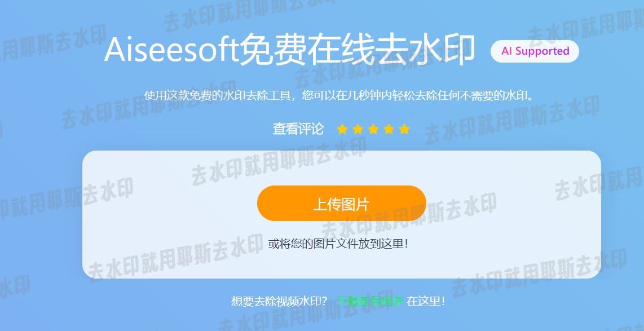The width and height of the screenshot is (644, 331).
Task: Select the fifth (last) rating star
Action: coord(404,129)
